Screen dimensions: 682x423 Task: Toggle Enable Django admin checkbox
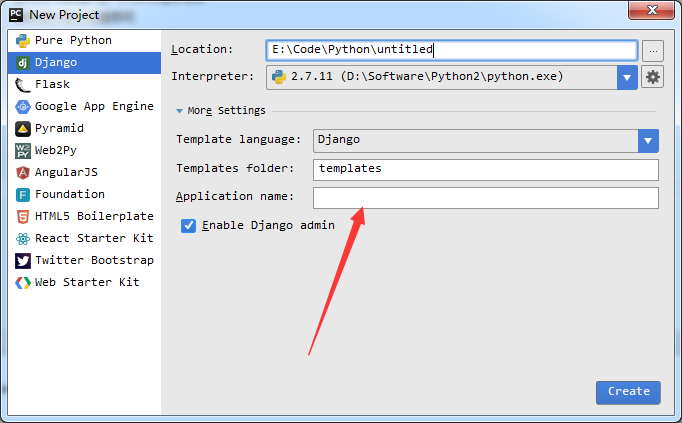(188, 226)
